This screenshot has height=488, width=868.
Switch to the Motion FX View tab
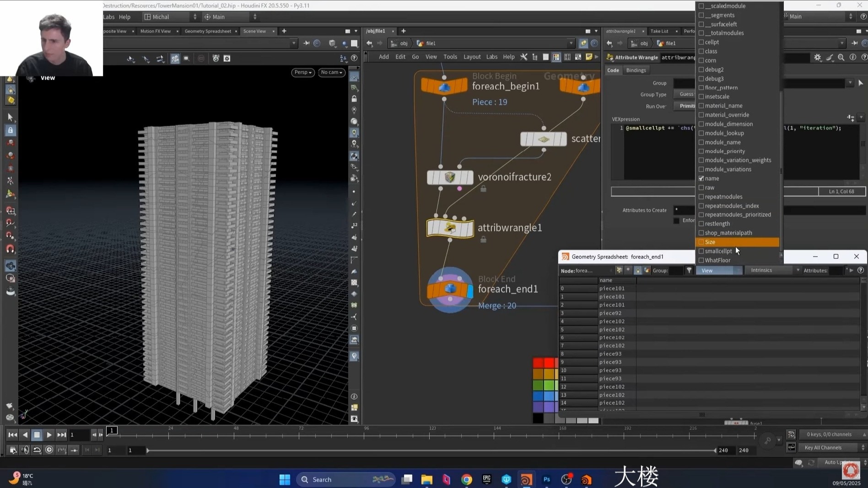click(155, 31)
